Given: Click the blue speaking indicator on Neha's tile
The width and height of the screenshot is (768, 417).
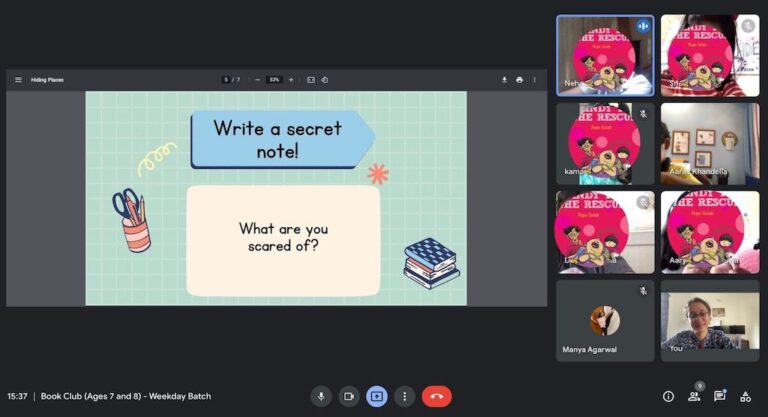Looking at the screenshot, I should click(x=643, y=25).
